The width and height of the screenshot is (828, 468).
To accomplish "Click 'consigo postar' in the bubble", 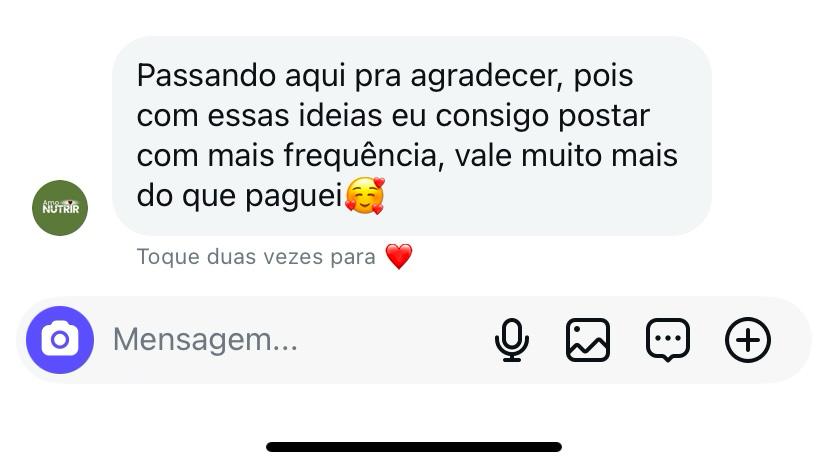I will (x=542, y=116).
